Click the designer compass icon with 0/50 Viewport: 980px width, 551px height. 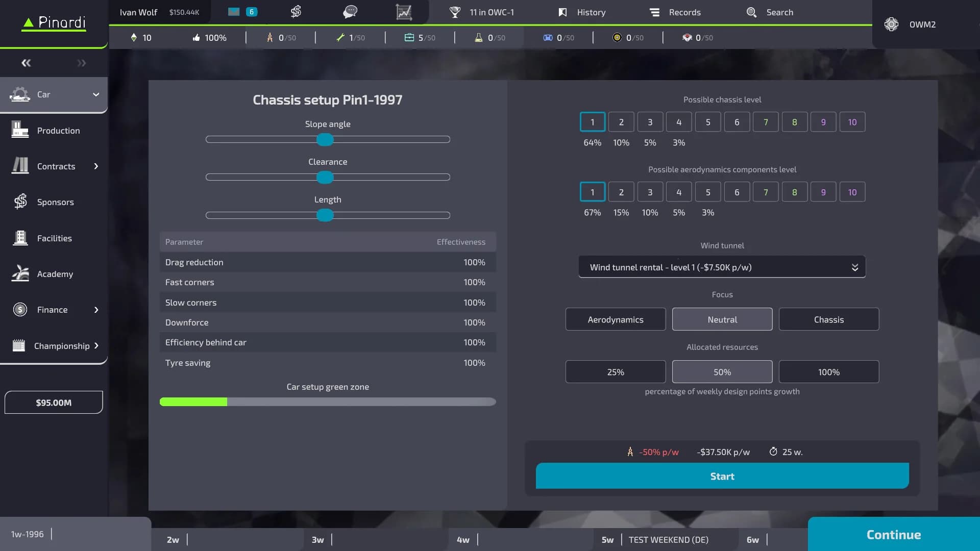(x=270, y=38)
